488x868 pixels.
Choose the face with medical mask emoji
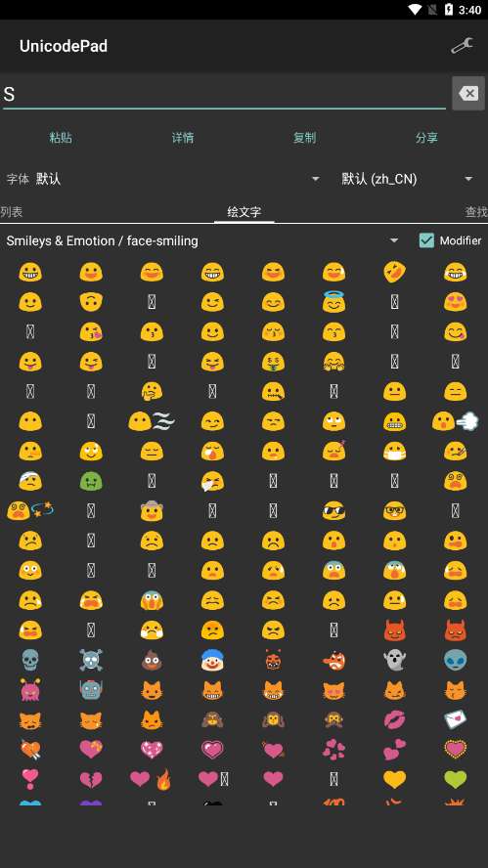(394, 452)
